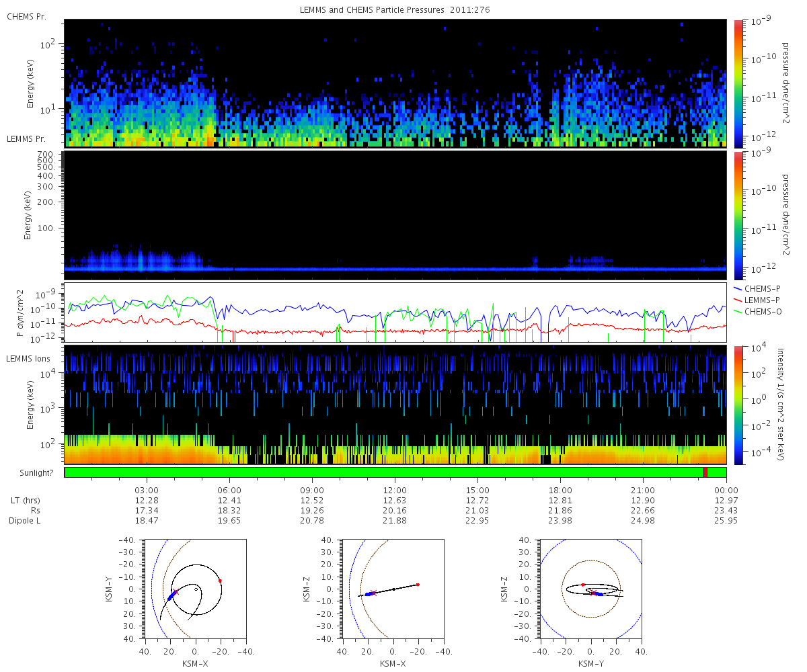This screenshot has width=807, height=672.
Task: Click the LEMMS Ions spectrogram panel
Action: point(395,405)
